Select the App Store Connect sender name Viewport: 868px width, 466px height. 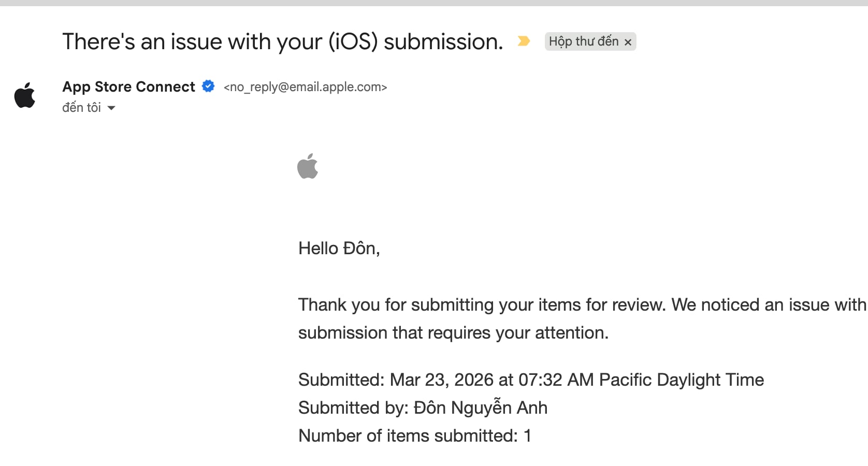tap(128, 86)
